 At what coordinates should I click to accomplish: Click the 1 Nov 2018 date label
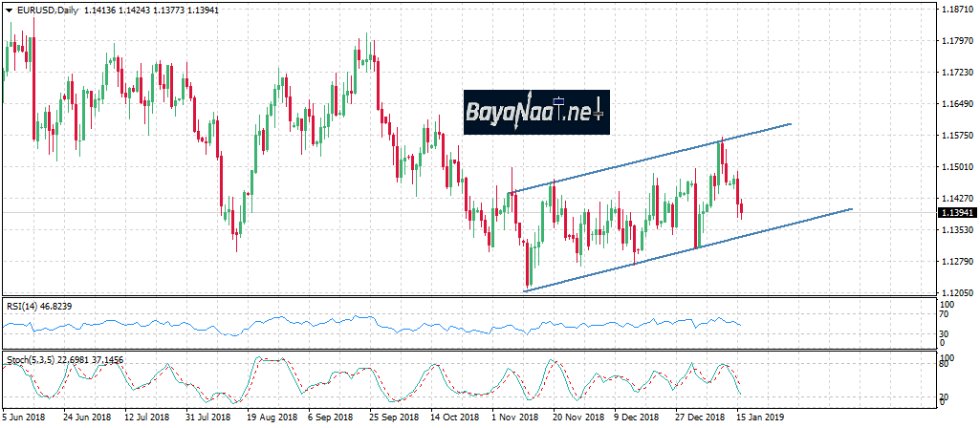pos(516,417)
